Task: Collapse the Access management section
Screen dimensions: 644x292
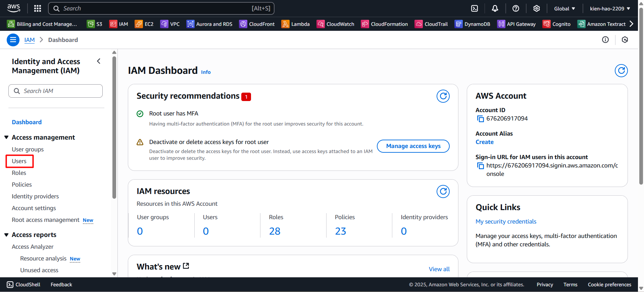Action: coord(6,137)
